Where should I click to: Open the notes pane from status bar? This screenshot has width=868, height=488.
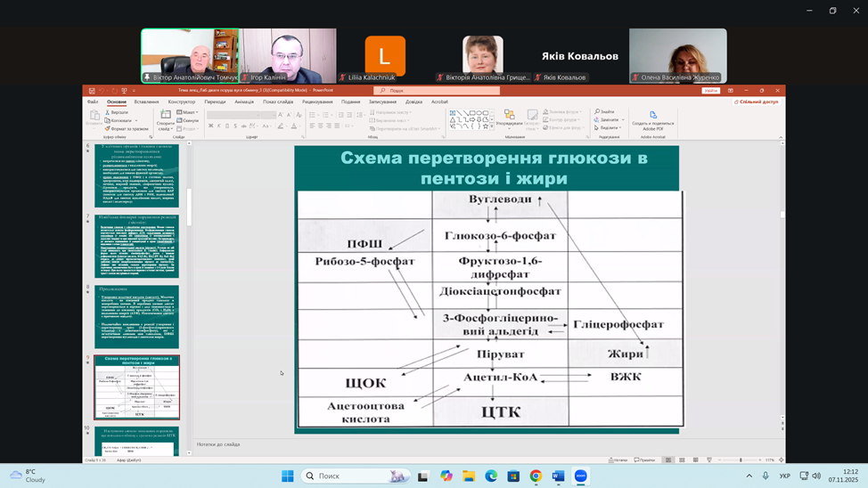point(618,460)
